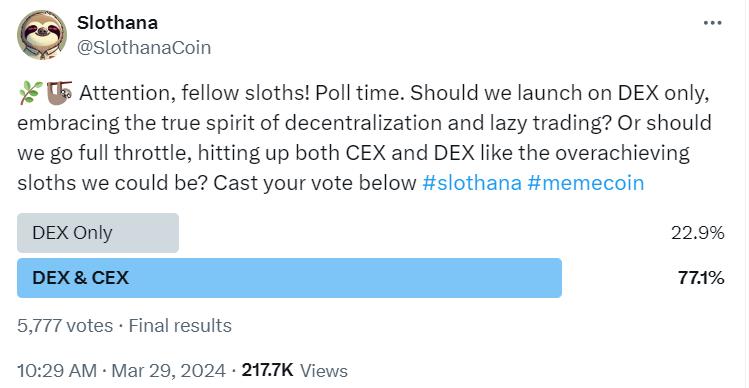This screenshot has height=388, width=749.
Task: Click the 217.7K Views count
Action: tap(295, 371)
